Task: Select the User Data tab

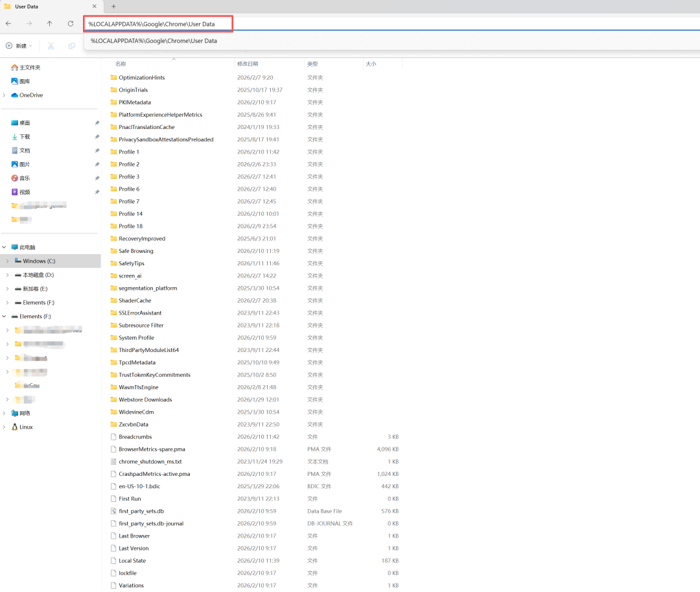Action: (51, 6)
